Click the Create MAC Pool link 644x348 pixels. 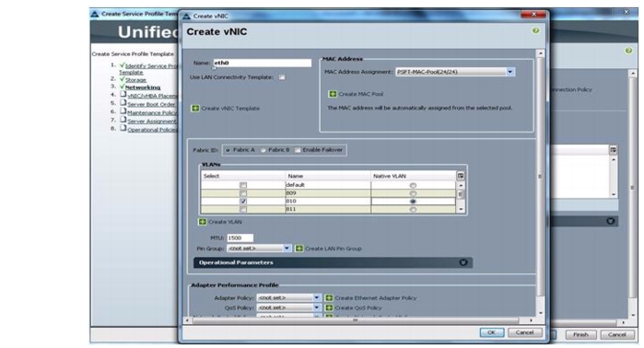tap(361, 94)
